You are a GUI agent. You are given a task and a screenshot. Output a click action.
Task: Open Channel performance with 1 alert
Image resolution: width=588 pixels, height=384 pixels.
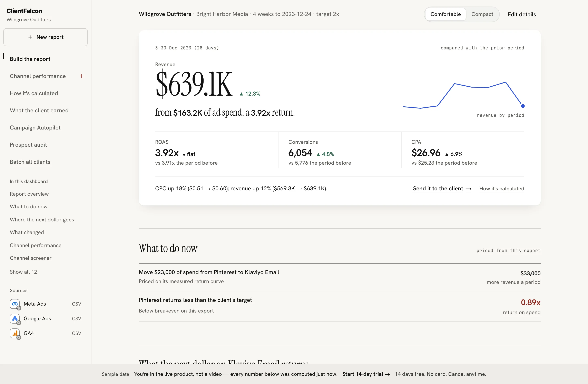click(x=46, y=76)
